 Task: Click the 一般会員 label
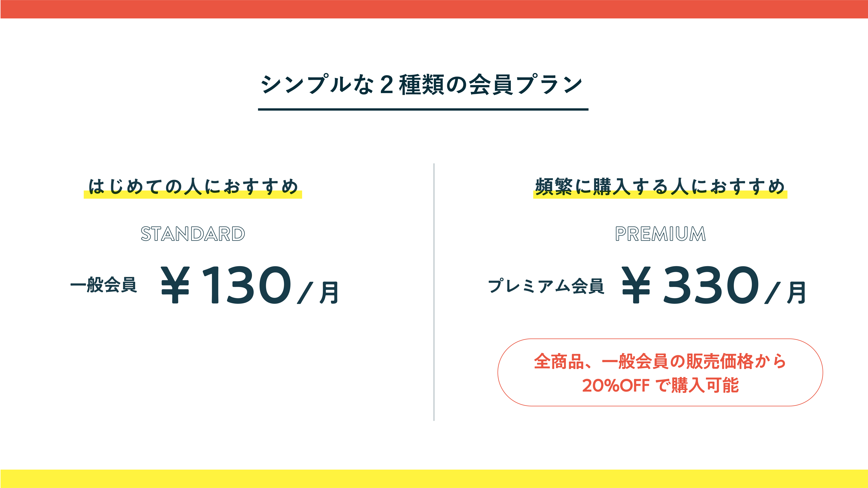coord(103,285)
